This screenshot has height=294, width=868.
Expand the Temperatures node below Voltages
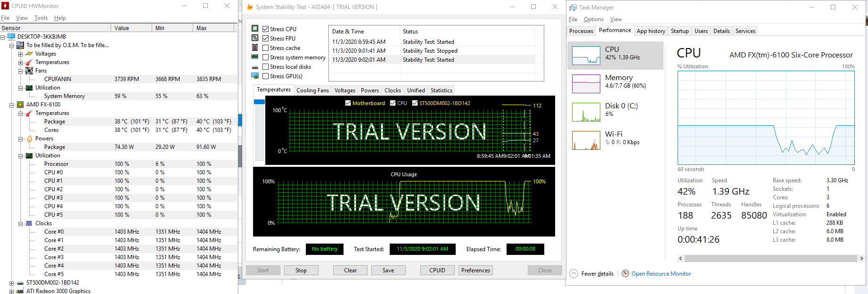coord(21,62)
